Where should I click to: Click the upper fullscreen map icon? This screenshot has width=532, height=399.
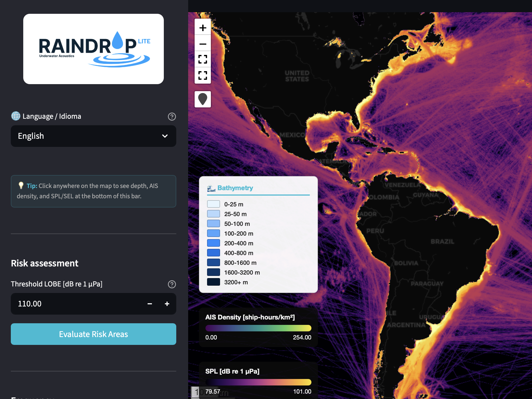pos(203,59)
